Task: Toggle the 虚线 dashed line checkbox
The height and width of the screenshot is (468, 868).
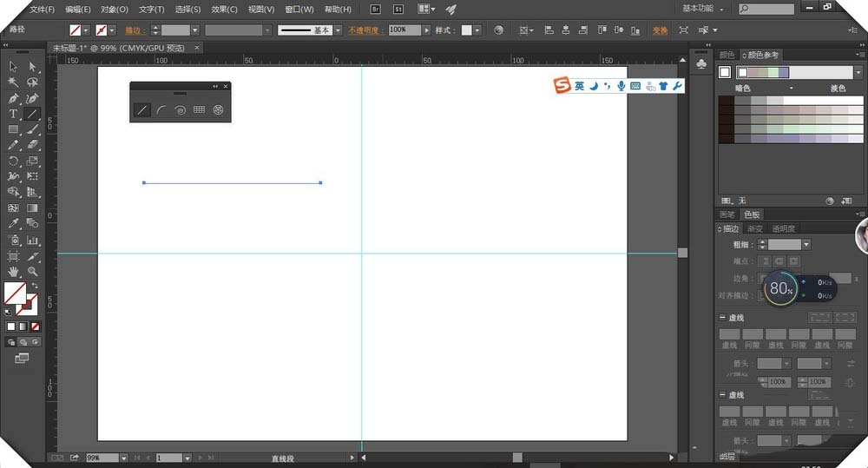Action: [x=723, y=318]
